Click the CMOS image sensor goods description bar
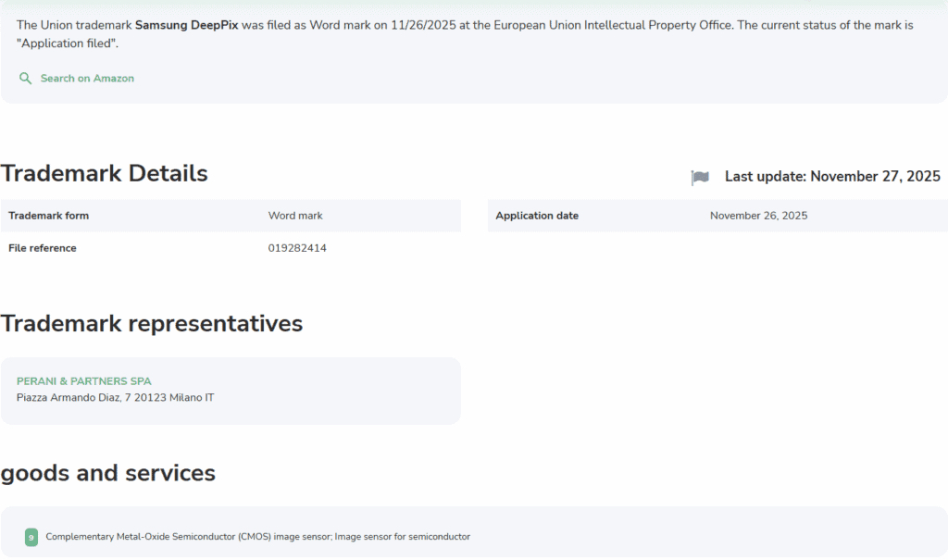Screen dimensions: 948x560 pos(259,536)
